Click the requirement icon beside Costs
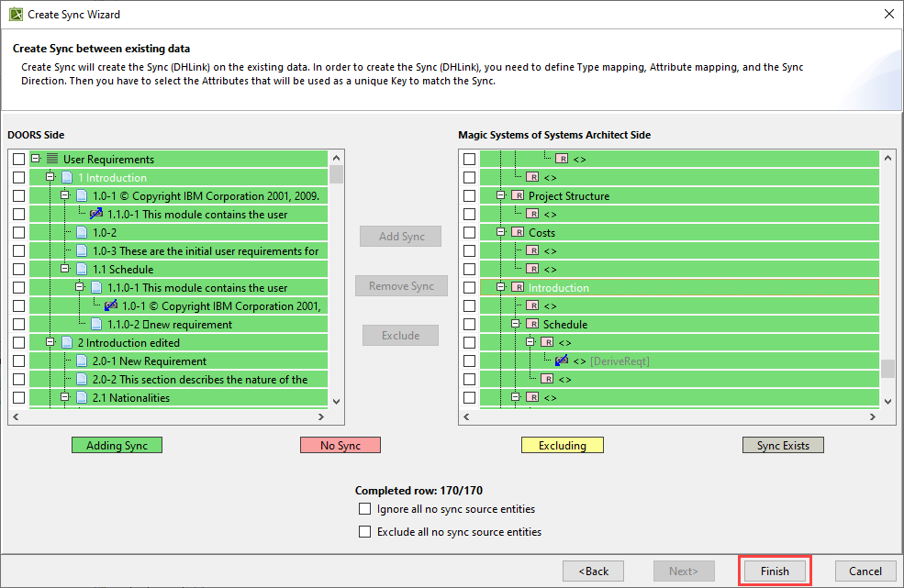904x588 pixels. pyautogui.click(x=517, y=232)
